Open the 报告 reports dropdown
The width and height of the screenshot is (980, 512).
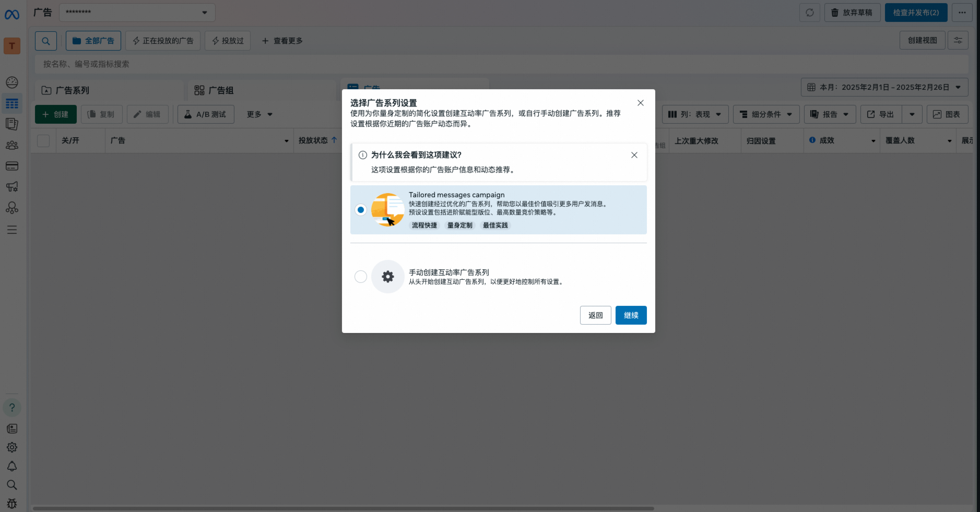[x=830, y=114]
